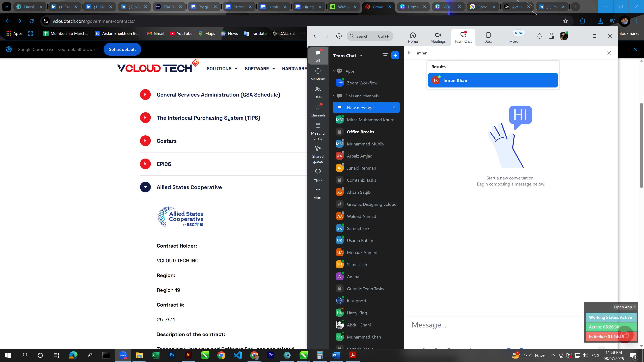Expand the SOFTWARE menu on website
The height and width of the screenshot is (362, 644).
tap(260, 68)
